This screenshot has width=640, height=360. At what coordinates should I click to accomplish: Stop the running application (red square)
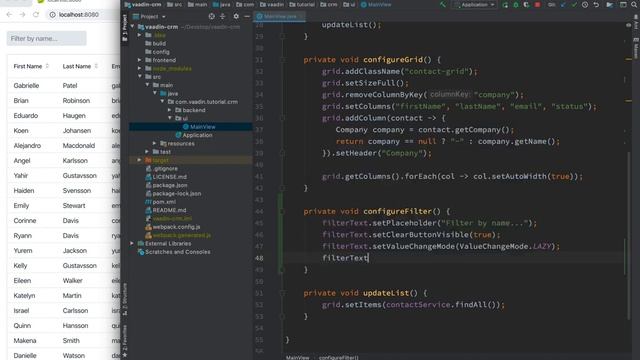pyautogui.click(x=538, y=5)
